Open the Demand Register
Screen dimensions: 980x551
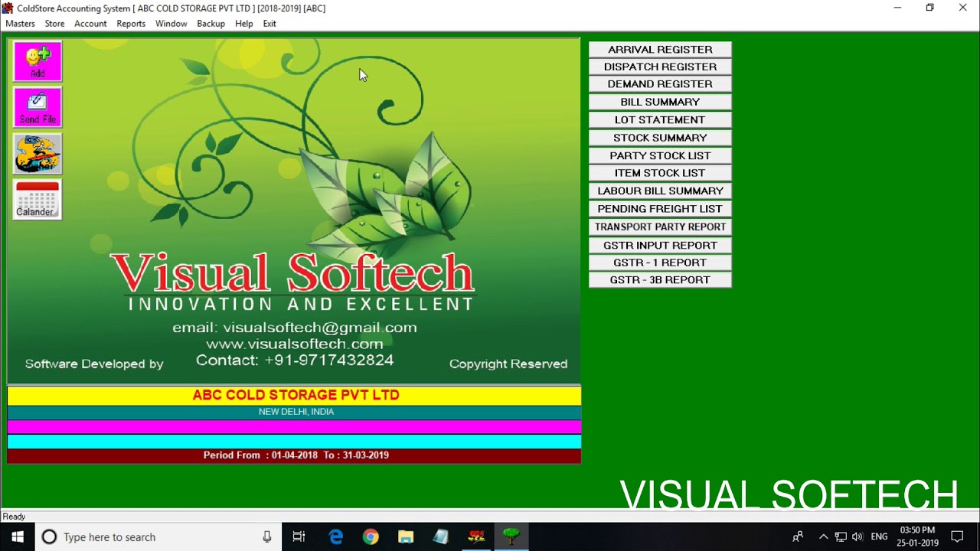[660, 84]
